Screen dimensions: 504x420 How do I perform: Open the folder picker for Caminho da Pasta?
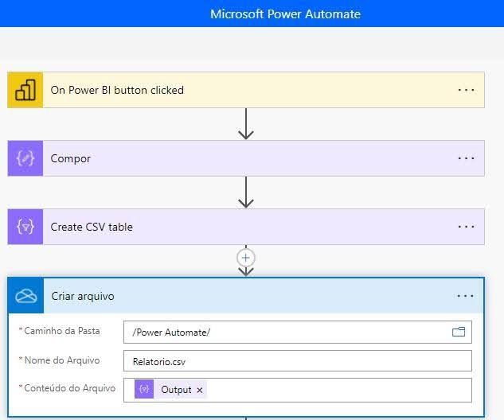(459, 332)
